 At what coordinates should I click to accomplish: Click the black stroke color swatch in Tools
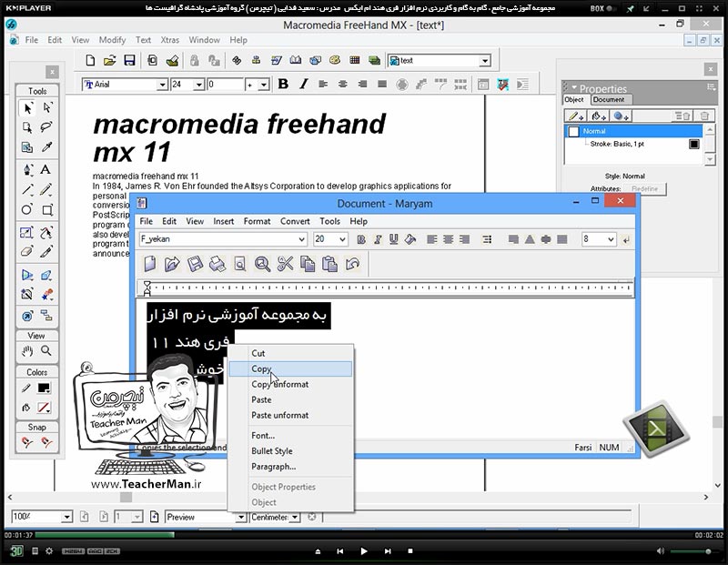[x=44, y=388]
